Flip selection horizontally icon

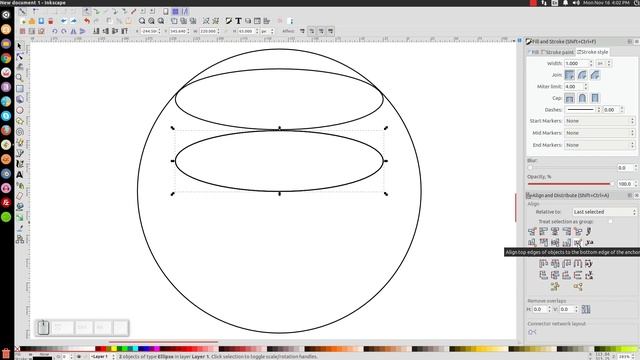pyautogui.click(x=73, y=31)
